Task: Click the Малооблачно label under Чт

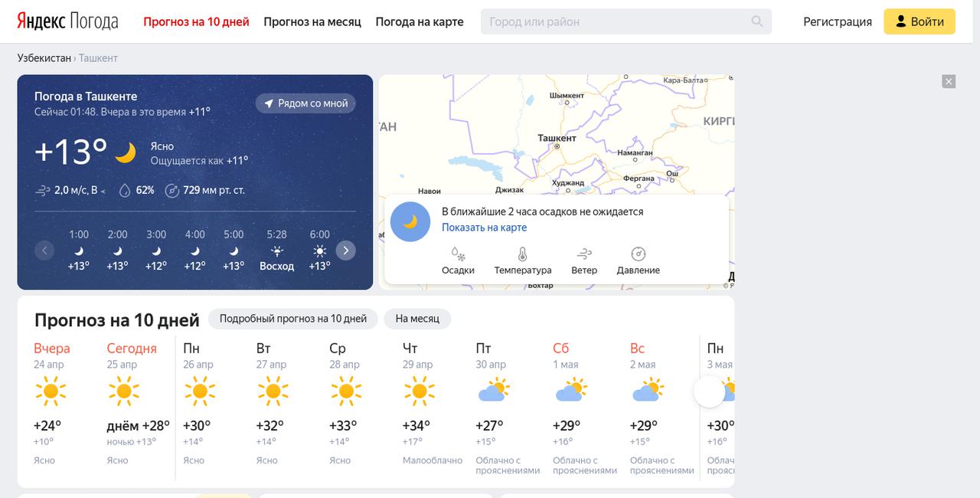Action: point(433,460)
